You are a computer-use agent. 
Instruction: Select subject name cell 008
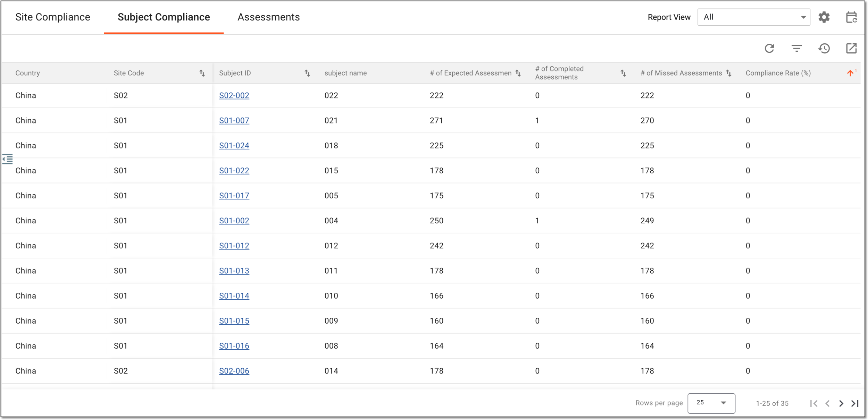pos(331,346)
